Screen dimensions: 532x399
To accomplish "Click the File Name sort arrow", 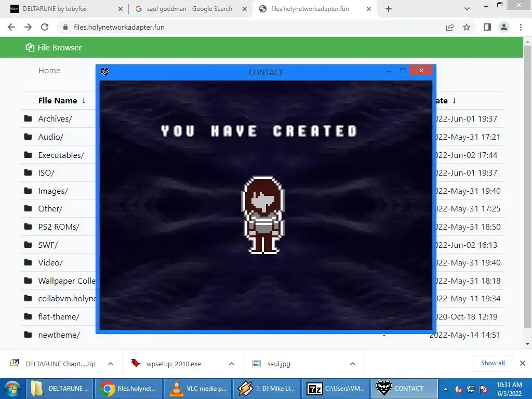I will click(84, 100).
